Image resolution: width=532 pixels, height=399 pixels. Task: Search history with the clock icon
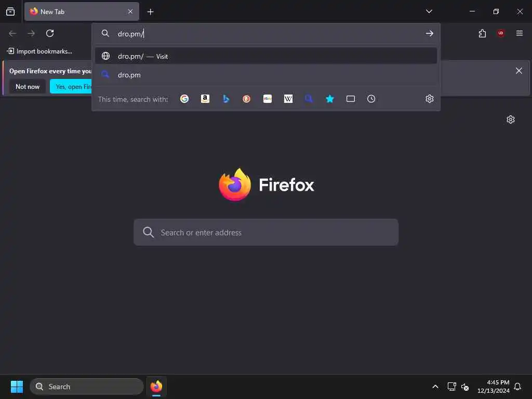point(371,99)
